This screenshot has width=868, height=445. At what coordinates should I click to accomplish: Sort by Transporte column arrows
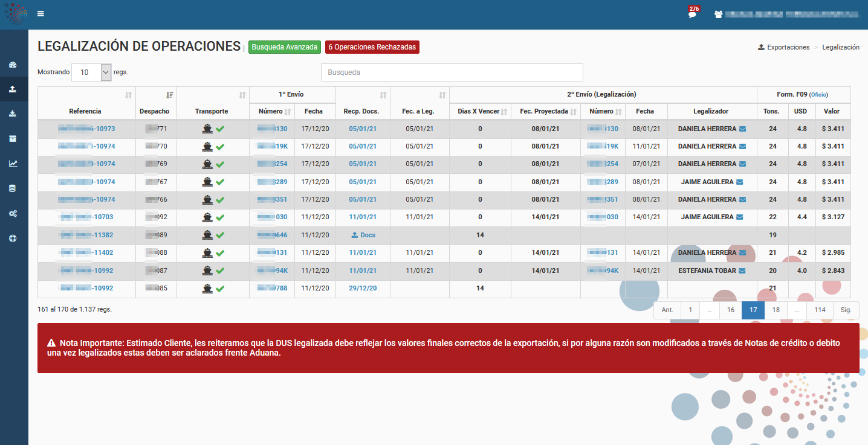(242, 95)
